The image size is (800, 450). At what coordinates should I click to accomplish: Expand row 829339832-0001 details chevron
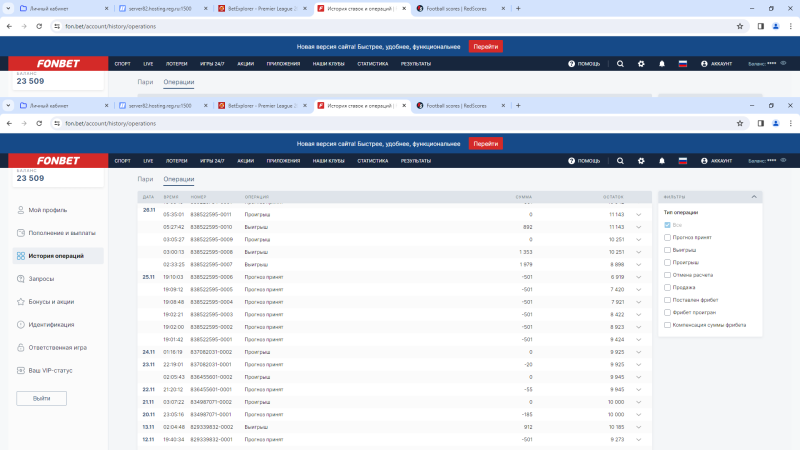(637, 439)
